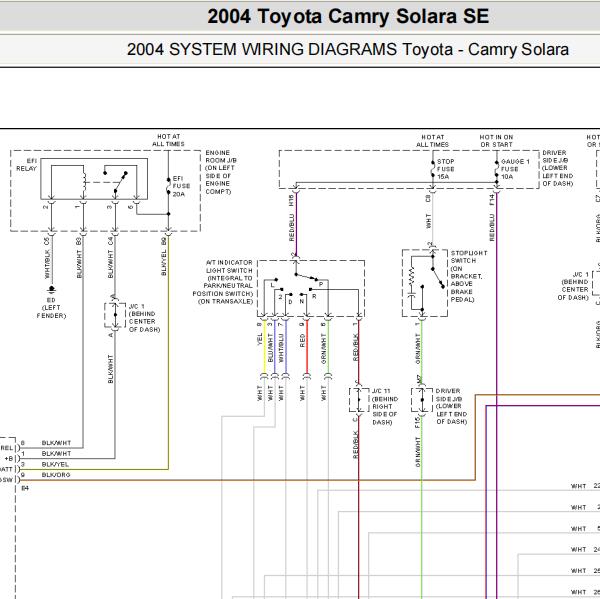Select the "2004 SYSTEM WIRING DIAGRAMS" subtitle line
The width and height of the screenshot is (600, 599).
pyautogui.click(x=348, y=49)
